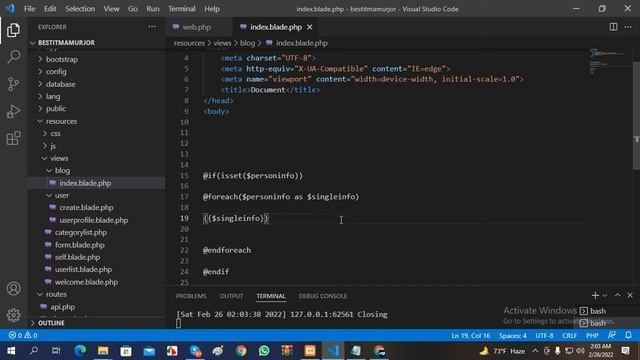Collapse the blog folder
This screenshot has width=640, height=360.
point(62,171)
